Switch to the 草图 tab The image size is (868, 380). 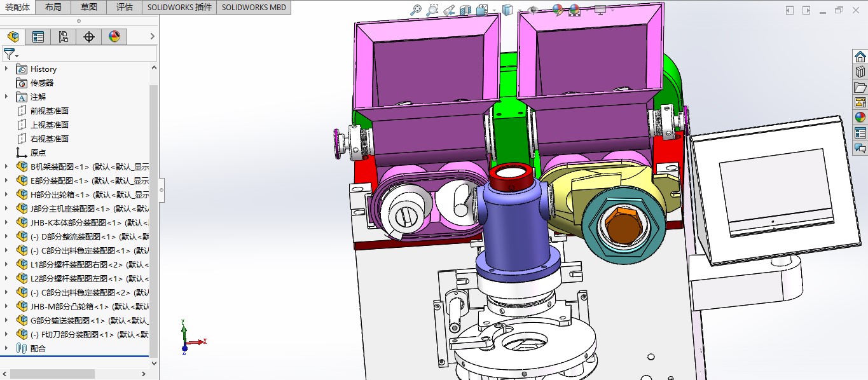pos(89,7)
